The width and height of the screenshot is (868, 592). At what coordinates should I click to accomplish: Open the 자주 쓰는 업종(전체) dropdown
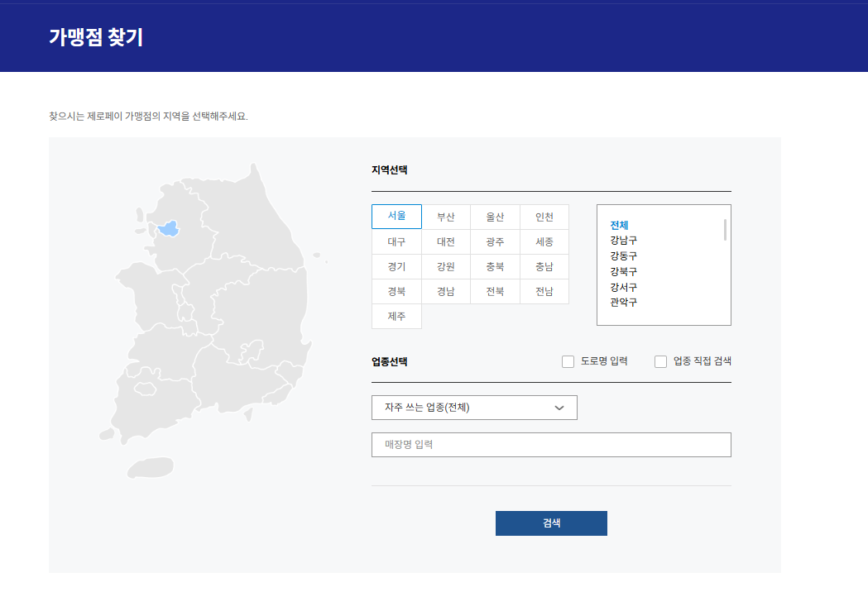point(474,408)
